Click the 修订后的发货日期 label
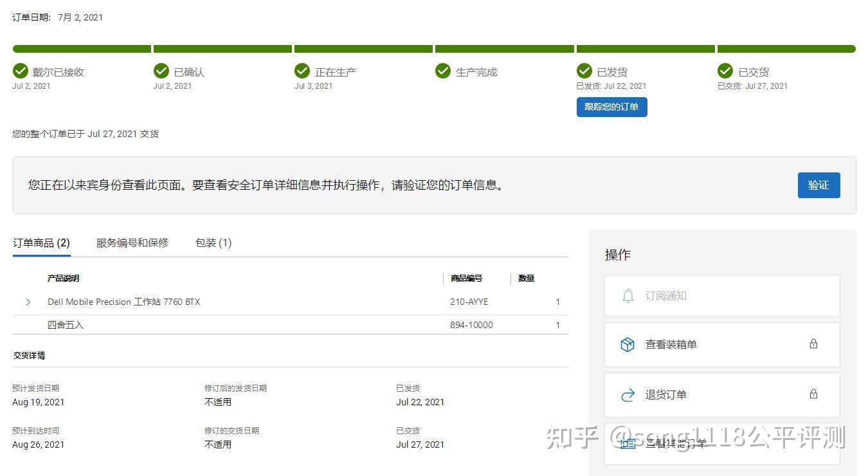This screenshot has height=476, width=868. click(x=235, y=388)
